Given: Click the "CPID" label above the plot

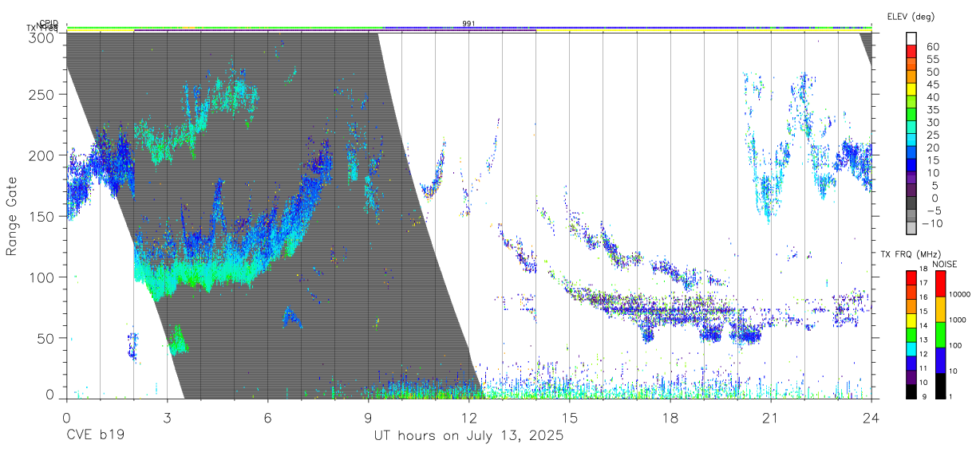Looking at the screenshot, I should pyautogui.click(x=48, y=24).
